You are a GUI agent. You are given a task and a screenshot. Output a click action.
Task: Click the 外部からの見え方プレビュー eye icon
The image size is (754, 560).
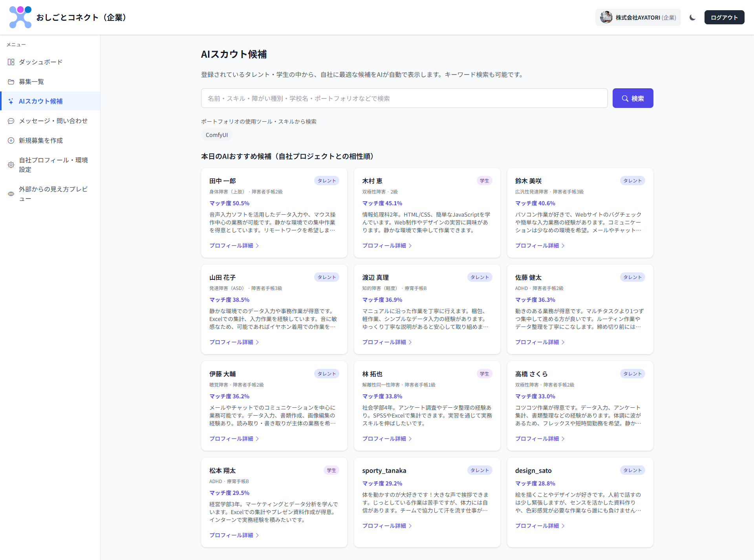coord(11,194)
